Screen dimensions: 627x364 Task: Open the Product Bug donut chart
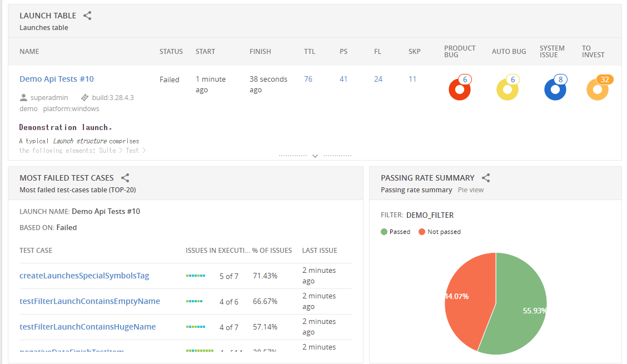coord(460,89)
